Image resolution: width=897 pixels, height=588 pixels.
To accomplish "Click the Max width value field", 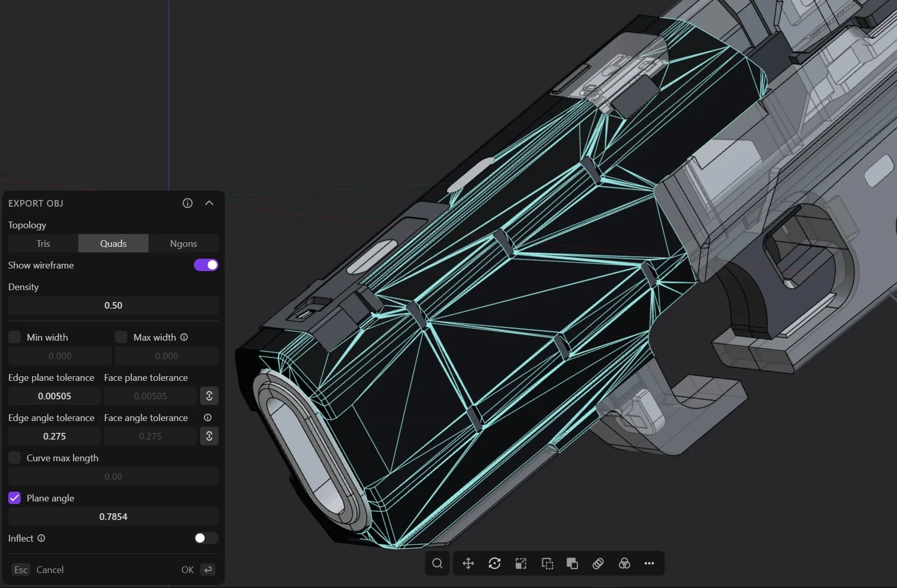I will click(167, 356).
